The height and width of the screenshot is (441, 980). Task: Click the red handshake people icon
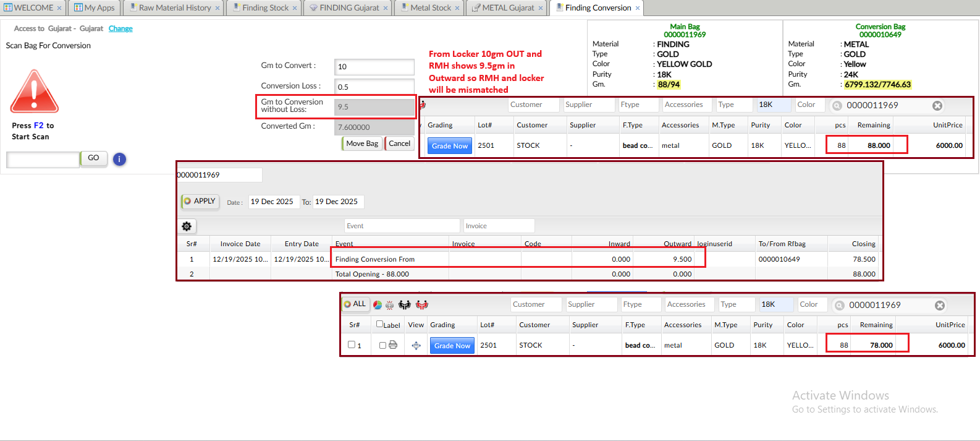[x=422, y=305]
